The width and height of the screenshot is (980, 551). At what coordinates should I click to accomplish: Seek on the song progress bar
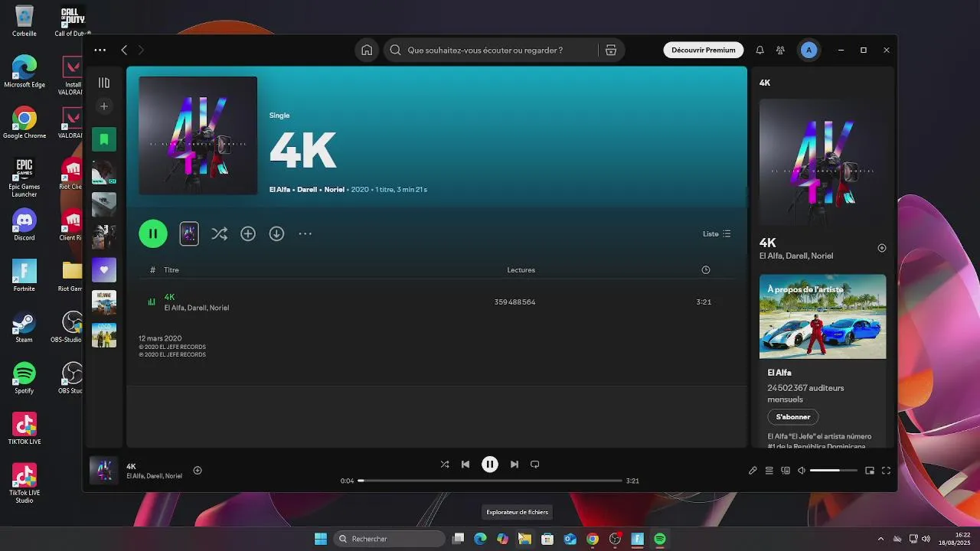[490, 481]
